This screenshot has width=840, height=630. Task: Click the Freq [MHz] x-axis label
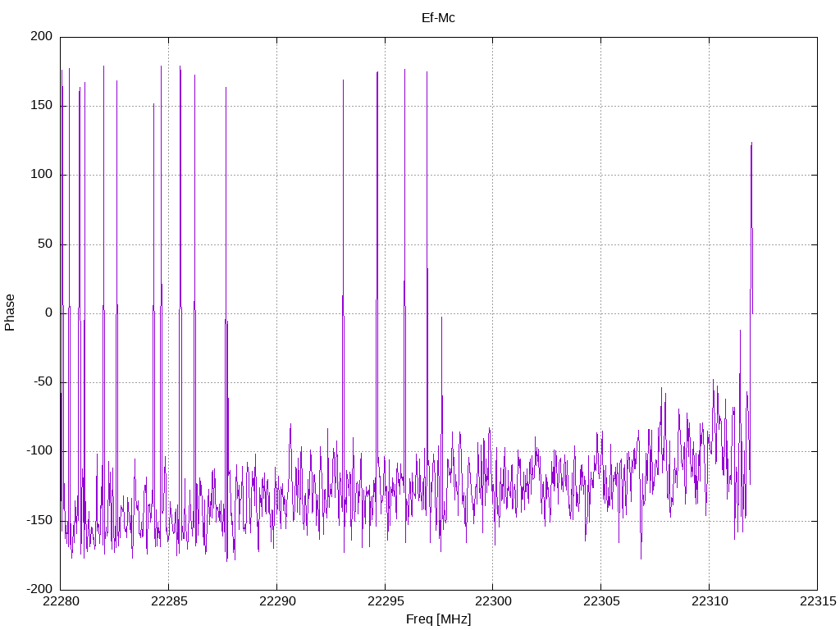[438, 619]
